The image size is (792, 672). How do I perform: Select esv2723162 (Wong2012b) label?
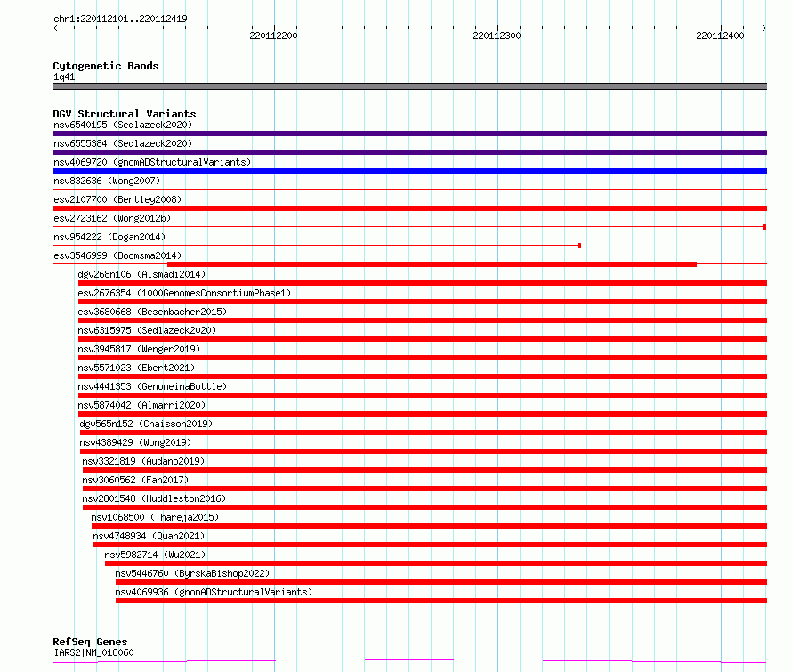[x=112, y=218]
